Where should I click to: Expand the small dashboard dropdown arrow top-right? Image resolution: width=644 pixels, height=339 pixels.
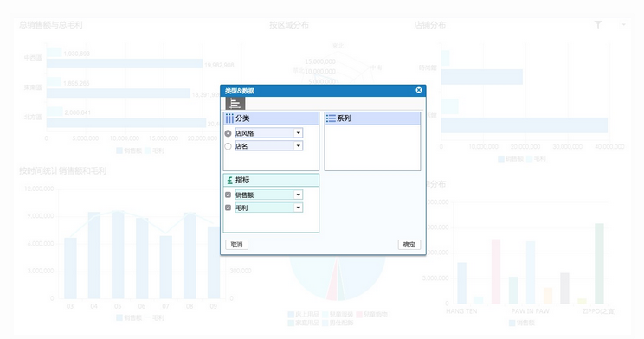tap(623, 24)
